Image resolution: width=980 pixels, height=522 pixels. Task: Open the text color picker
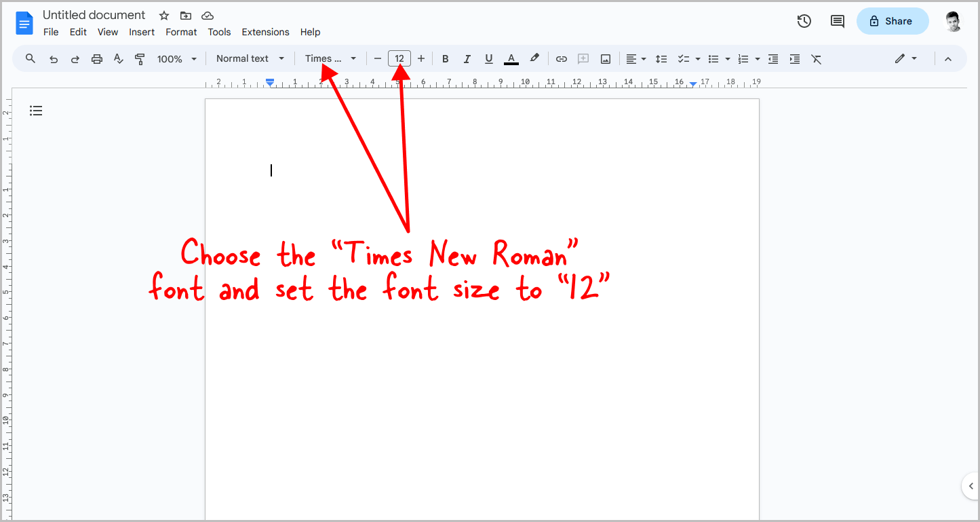pyautogui.click(x=511, y=58)
